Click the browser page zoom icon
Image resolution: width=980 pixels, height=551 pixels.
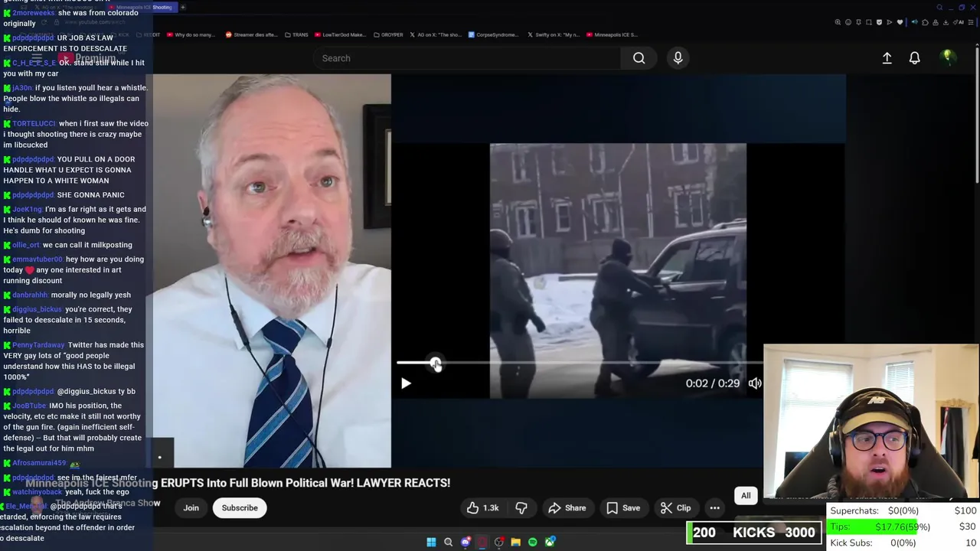point(838,22)
